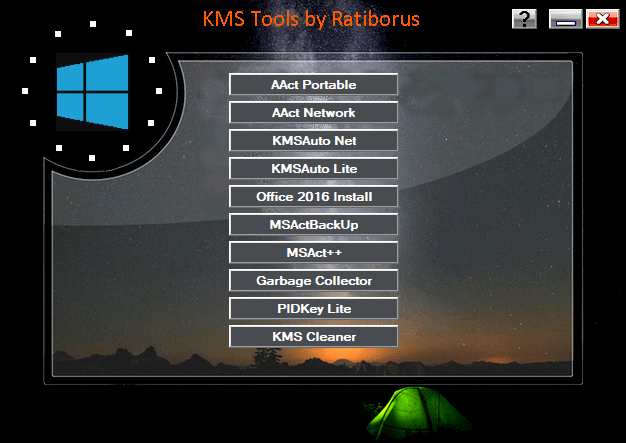Image resolution: width=626 pixels, height=443 pixels.
Task: Click the white dot directly above the Windows logo
Action: (93, 23)
